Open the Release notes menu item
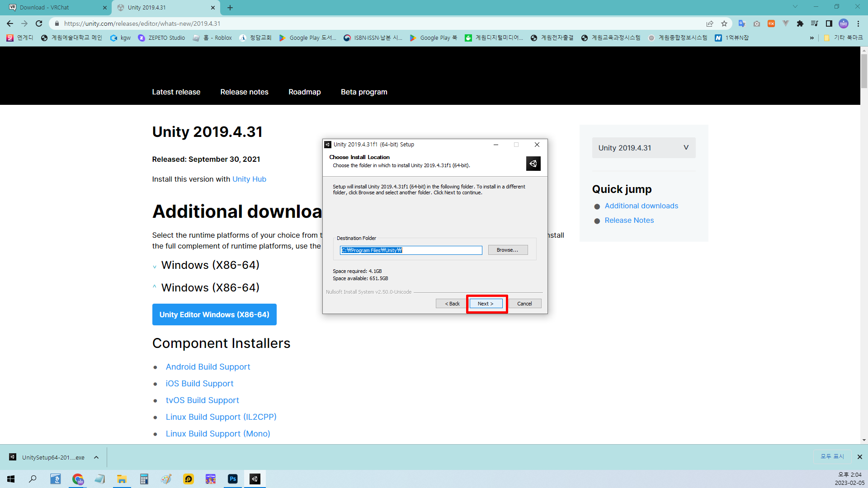The width and height of the screenshot is (868, 488). point(244,92)
